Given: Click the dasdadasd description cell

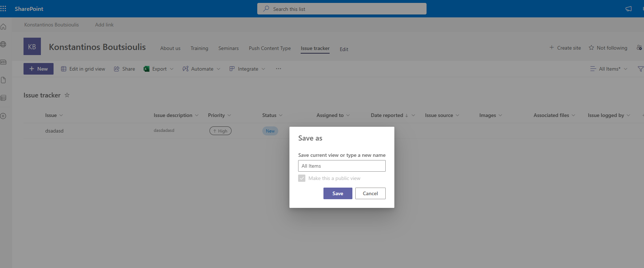Looking at the screenshot, I should click(x=164, y=130).
